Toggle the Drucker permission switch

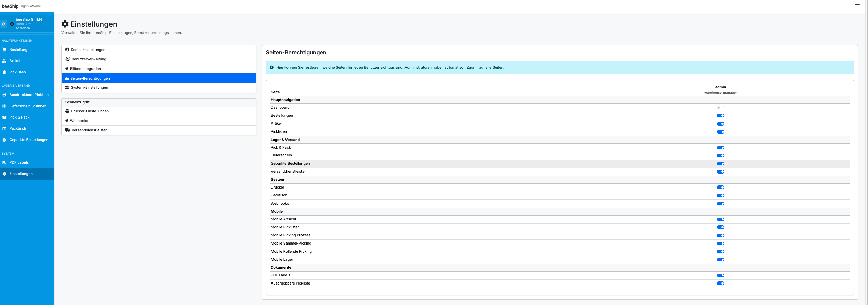click(720, 188)
